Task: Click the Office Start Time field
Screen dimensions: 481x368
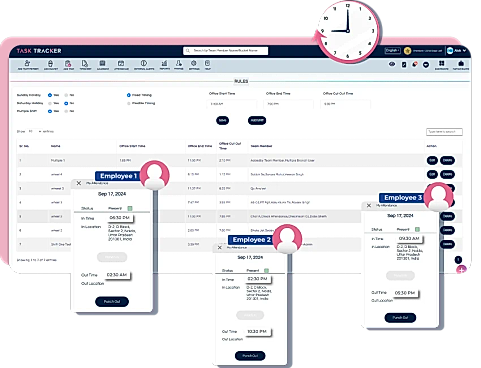Action: tap(232, 104)
